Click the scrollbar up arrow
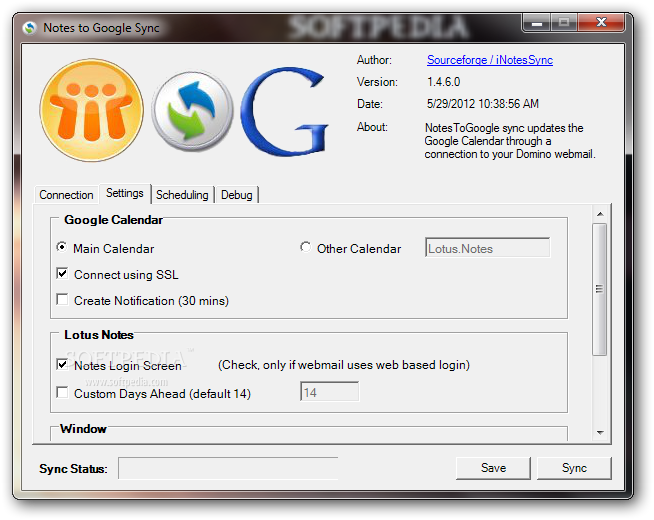654x520 pixels. pyautogui.click(x=600, y=214)
